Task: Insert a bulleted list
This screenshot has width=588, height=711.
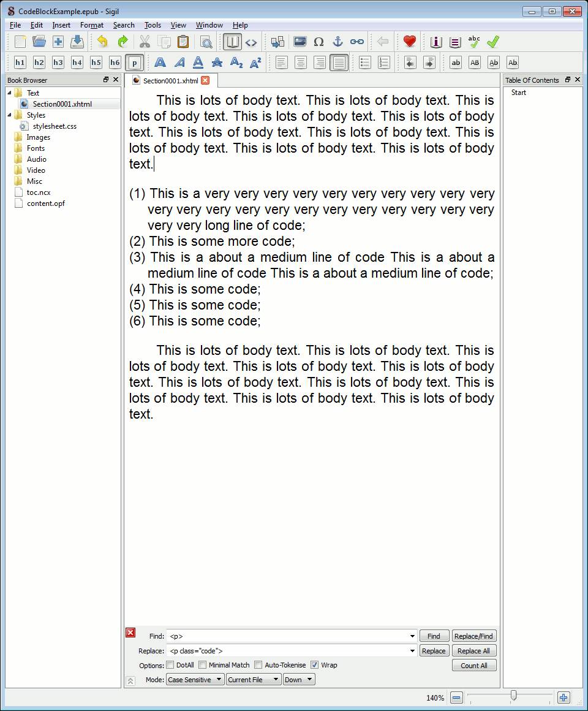Action: tap(364, 63)
